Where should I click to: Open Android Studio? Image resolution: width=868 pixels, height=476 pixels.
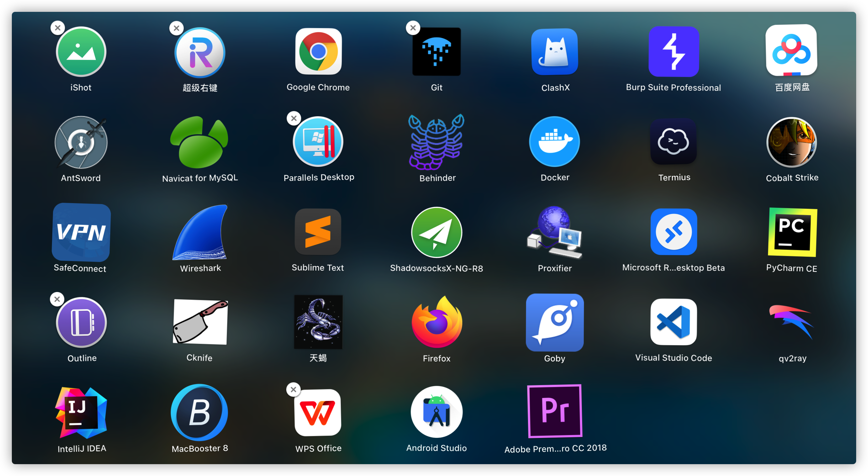pos(437,412)
